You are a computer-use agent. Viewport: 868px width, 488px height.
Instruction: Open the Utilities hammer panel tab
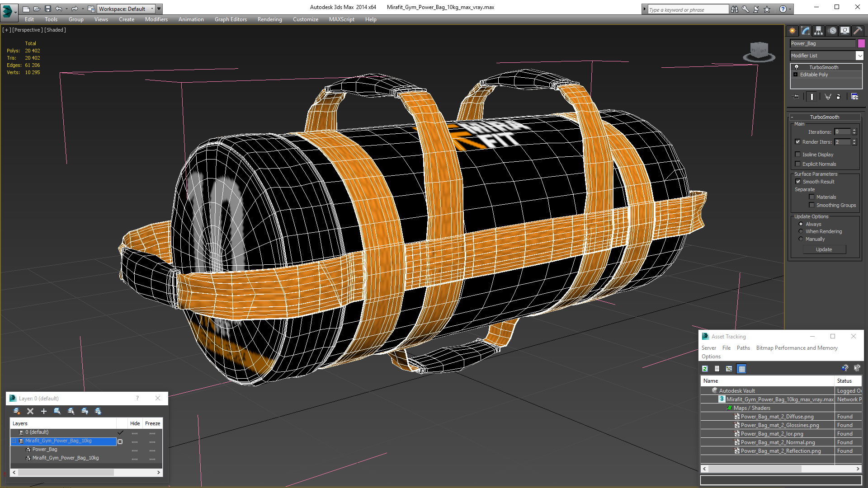pos(858,31)
